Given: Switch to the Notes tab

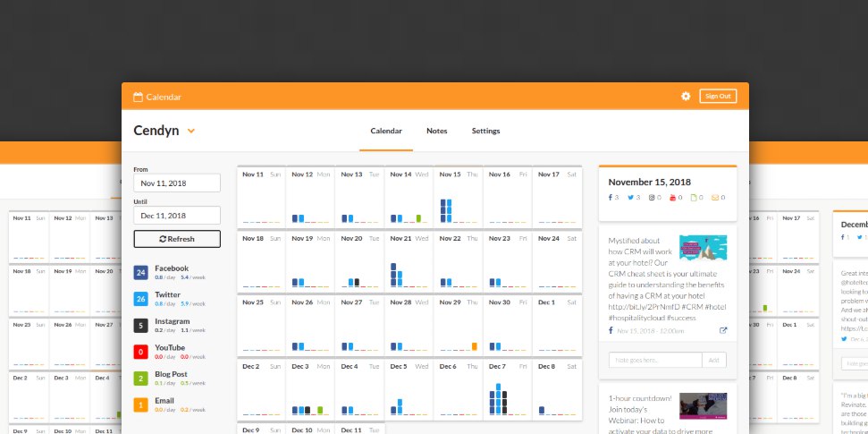Looking at the screenshot, I should click(437, 131).
